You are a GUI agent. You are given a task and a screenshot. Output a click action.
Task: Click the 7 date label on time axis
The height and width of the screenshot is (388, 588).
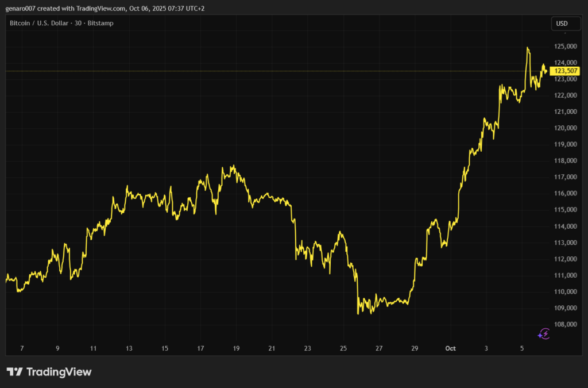22,348
